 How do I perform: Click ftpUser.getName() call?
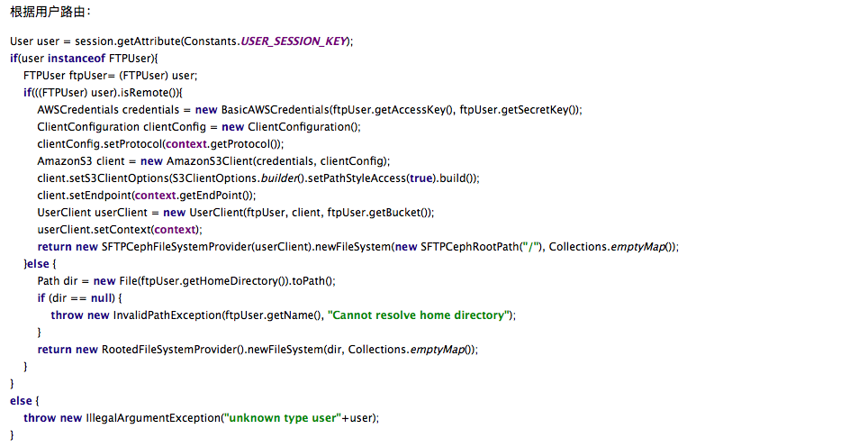[274, 315]
